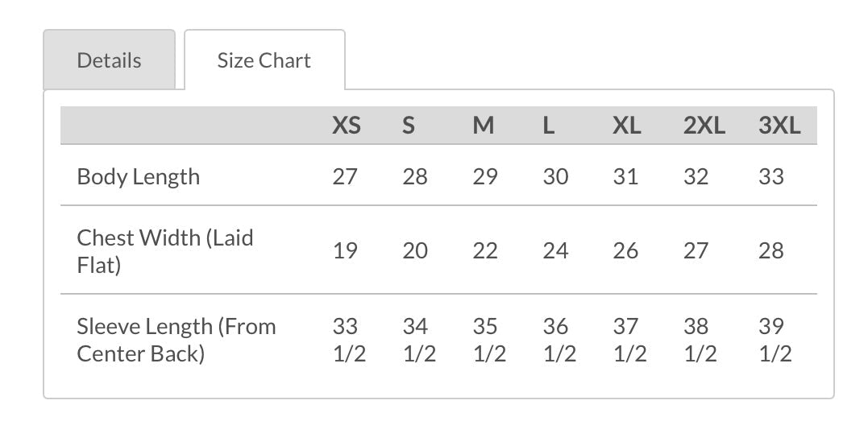The height and width of the screenshot is (446, 868).
Task: Click the L size column header
Action: [x=549, y=126]
